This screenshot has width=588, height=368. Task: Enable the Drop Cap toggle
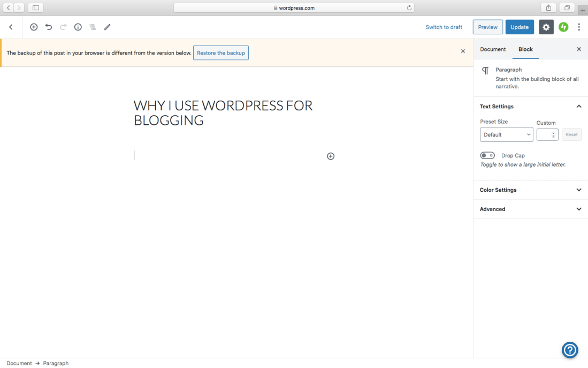click(x=487, y=155)
